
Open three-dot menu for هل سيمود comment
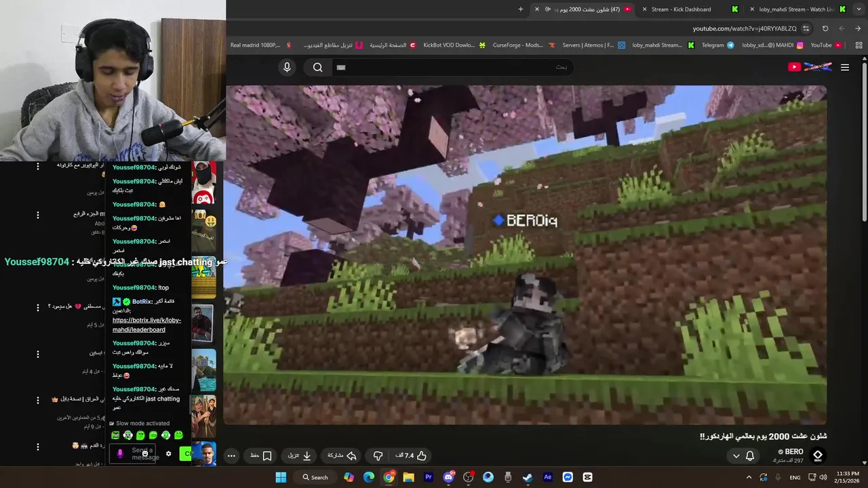(38, 307)
